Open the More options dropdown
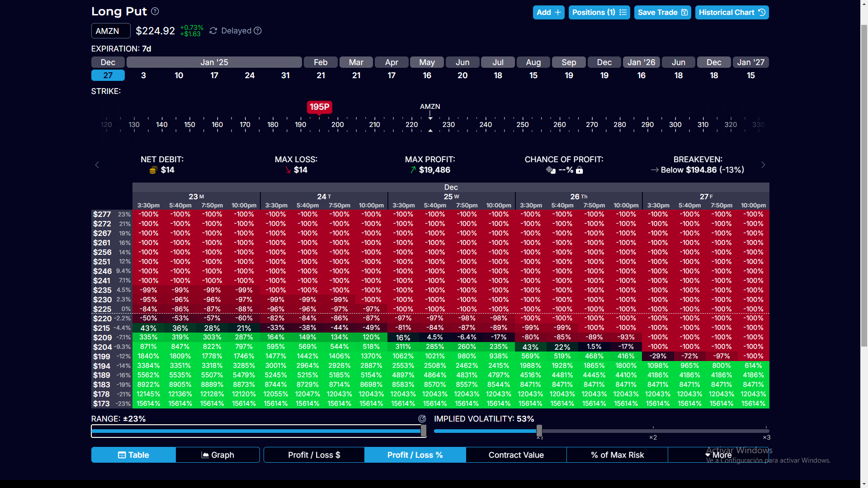 pos(718,455)
